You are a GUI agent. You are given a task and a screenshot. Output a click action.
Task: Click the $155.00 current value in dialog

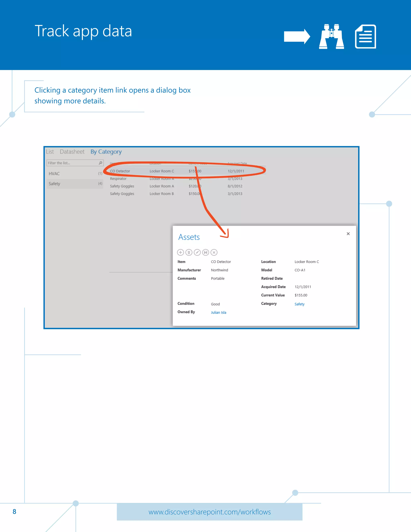tap(301, 295)
